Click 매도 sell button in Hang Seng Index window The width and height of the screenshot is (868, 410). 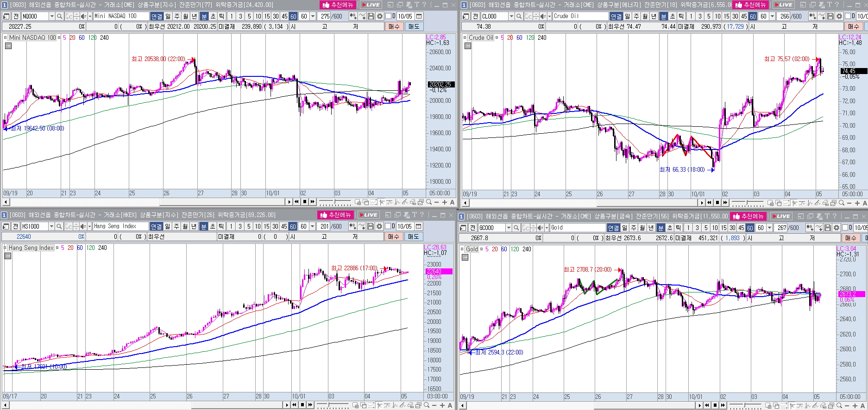coord(413,236)
